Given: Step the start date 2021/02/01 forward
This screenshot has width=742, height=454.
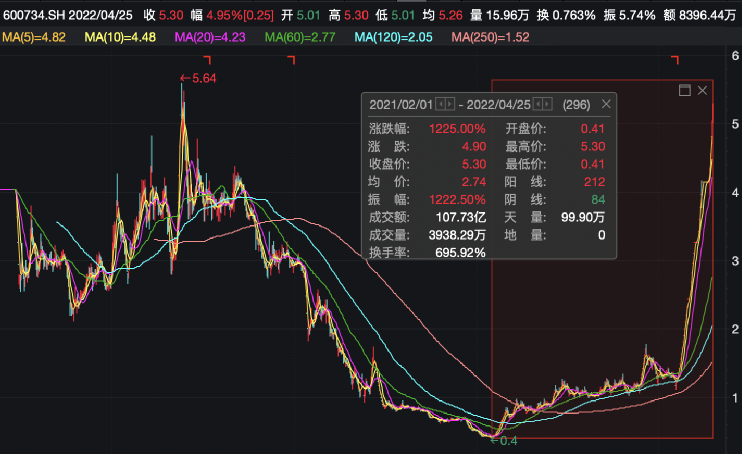Looking at the screenshot, I should tap(450, 104).
